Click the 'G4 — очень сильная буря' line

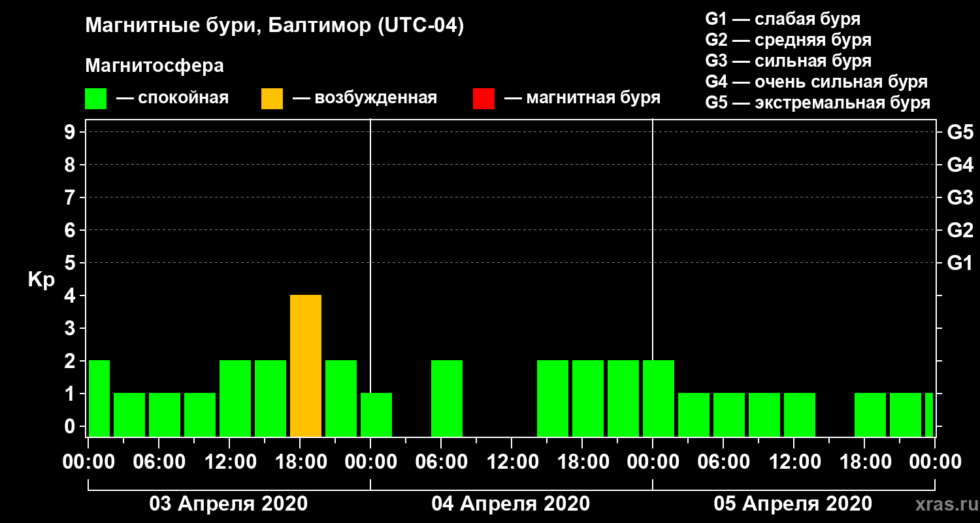coord(816,82)
